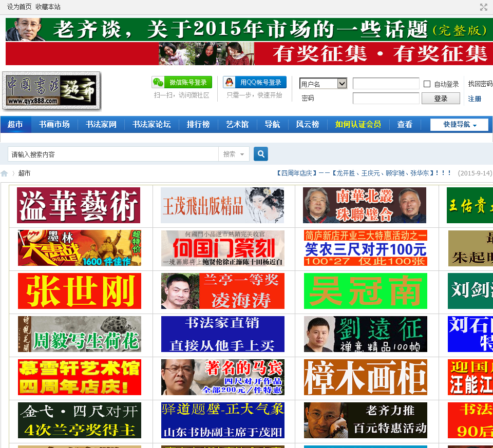
Task: Click 查看 in the navigation bar
Action: [x=405, y=124]
